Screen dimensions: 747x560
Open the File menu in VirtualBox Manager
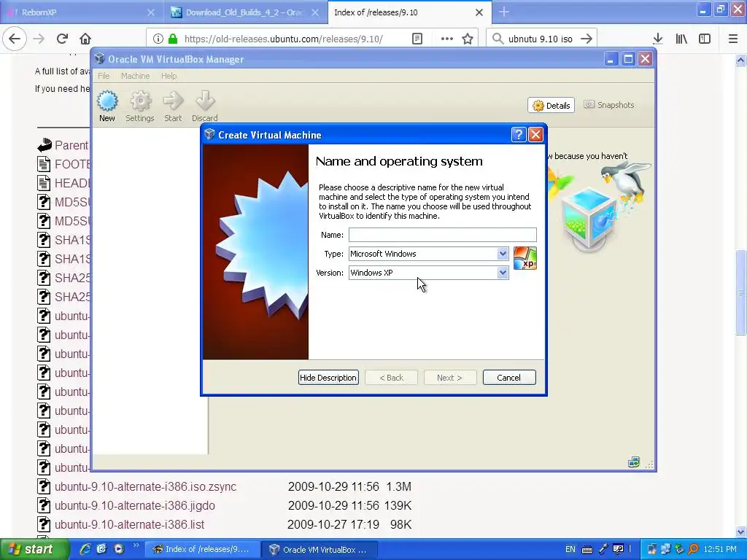click(x=104, y=76)
